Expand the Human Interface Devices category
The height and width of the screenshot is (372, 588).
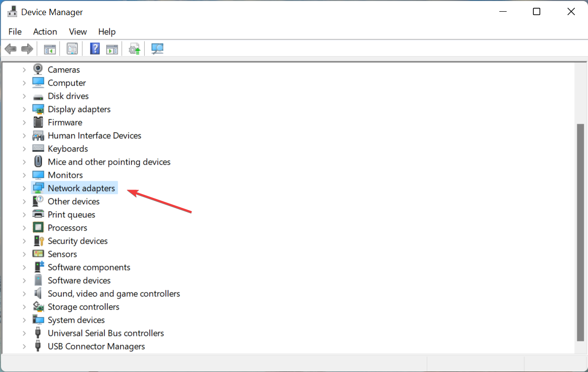coord(24,136)
